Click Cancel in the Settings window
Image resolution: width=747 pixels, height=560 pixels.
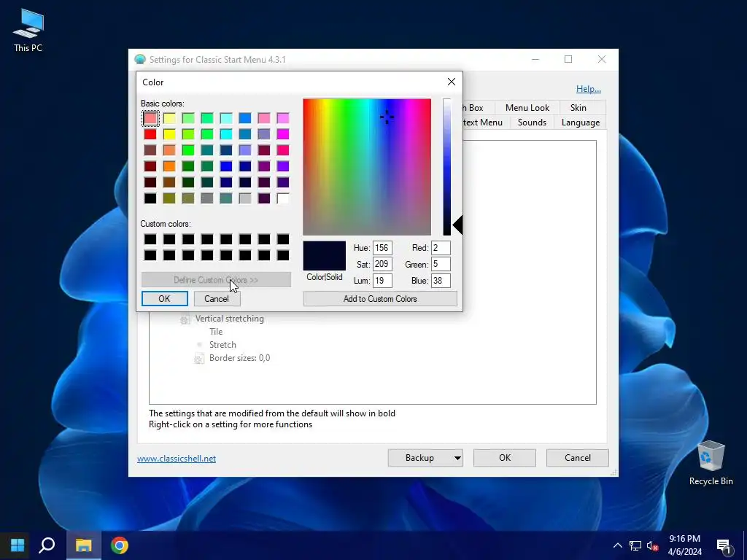tap(578, 458)
